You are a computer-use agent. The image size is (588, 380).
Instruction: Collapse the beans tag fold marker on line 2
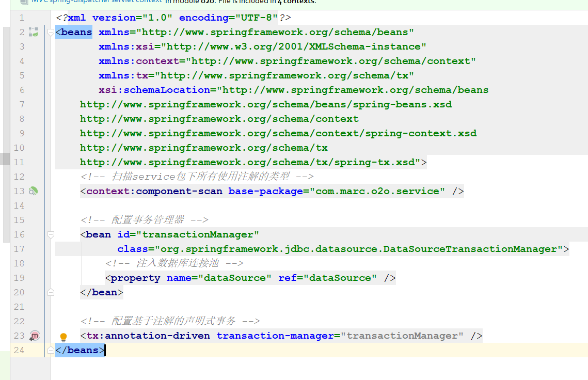pos(51,33)
